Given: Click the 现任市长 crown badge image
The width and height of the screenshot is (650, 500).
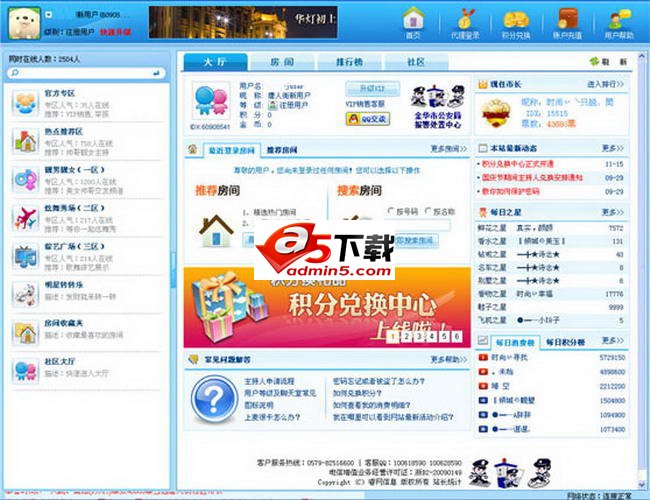Looking at the screenshot, I should click(495, 114).
